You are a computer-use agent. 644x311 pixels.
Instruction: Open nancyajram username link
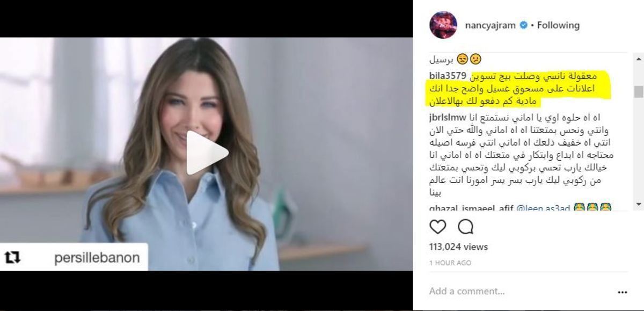[x=490, y=25]
